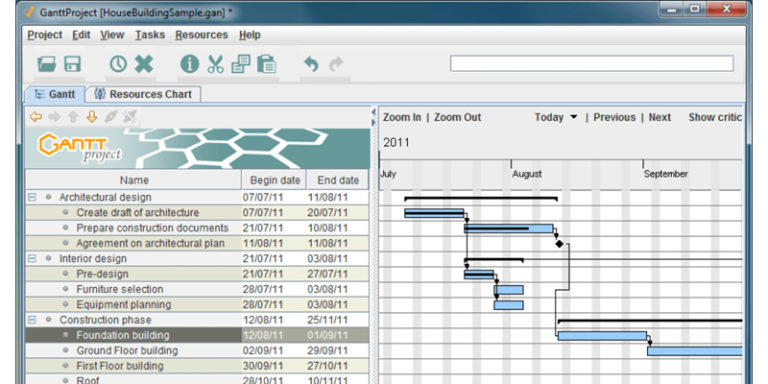768x384 pixels.
Task: Open project with the folder icon
Action: [47, 64]
